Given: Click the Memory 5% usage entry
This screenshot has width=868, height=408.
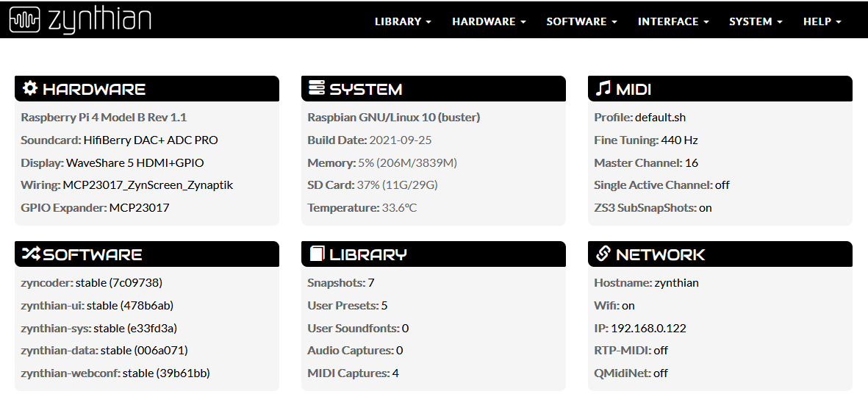Looking at the screenshot, I should click(x=382, y=162).
